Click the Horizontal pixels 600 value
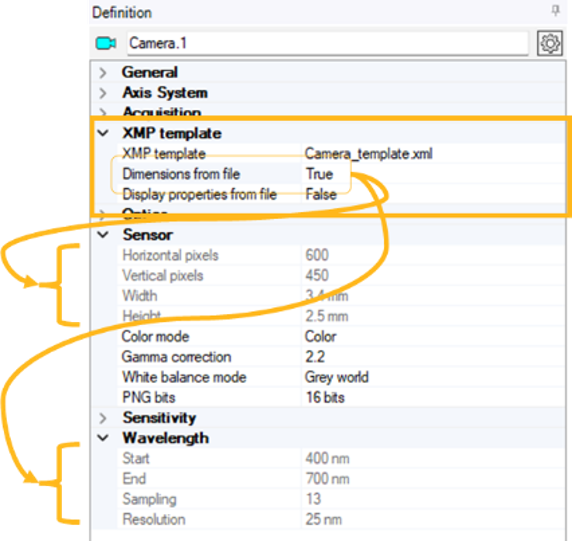This screenshot has width=572, height=542. tap(317, 255)
